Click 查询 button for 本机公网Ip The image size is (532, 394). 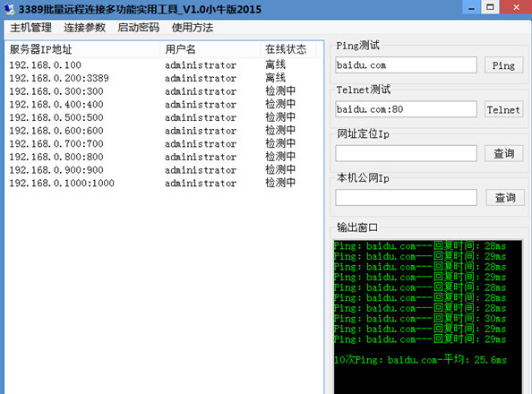505,198
